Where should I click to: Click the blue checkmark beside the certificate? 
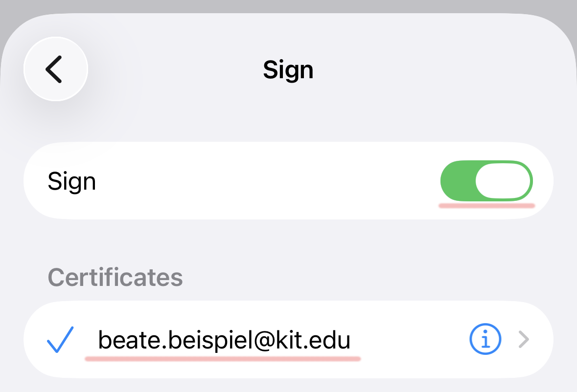tap(60, 339)
